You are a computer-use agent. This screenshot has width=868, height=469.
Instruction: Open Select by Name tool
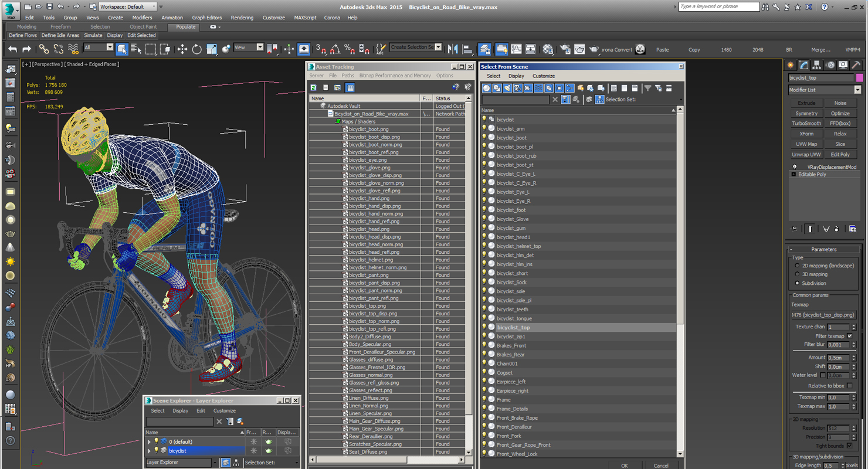click(x=136, y=49)
